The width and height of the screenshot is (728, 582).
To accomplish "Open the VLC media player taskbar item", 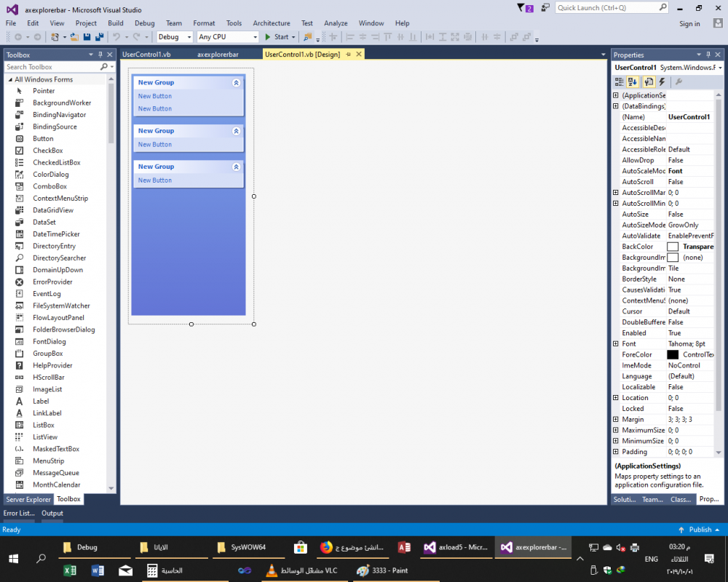I will click(x=302, y=570).
